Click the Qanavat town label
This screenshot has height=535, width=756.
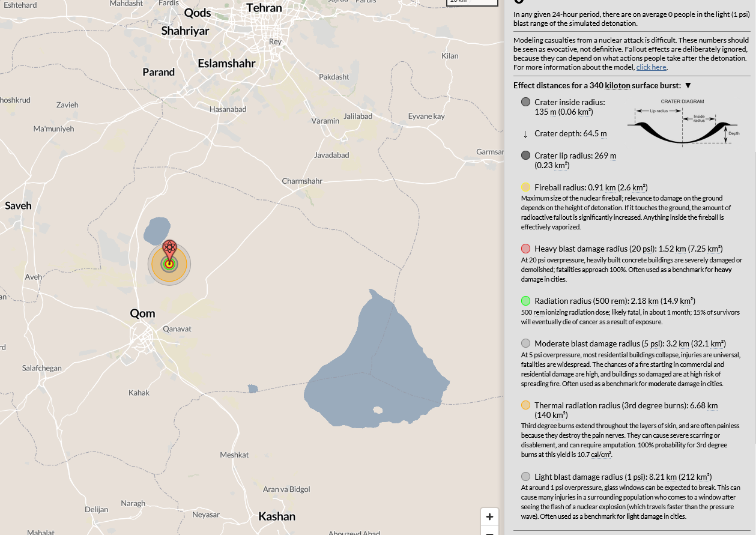[177, 329]
